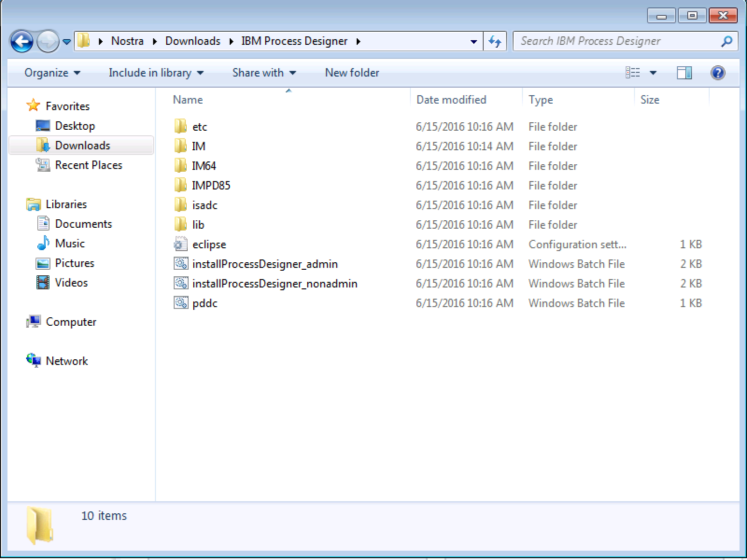The image size is (747, 560).
Task: Click the folder icon in address bar
Action: [x=84, y=41]
